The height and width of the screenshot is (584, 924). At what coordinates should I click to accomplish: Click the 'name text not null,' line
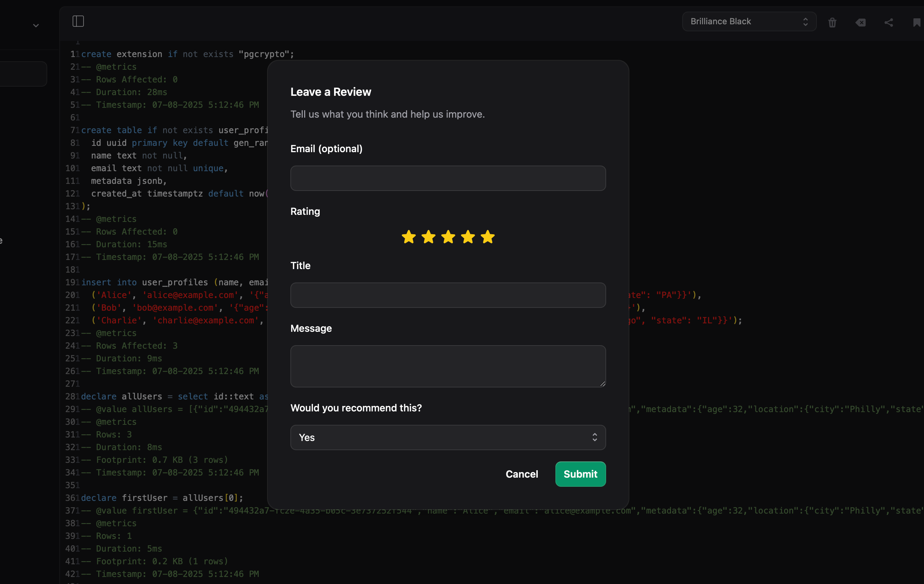coord(139,155)
